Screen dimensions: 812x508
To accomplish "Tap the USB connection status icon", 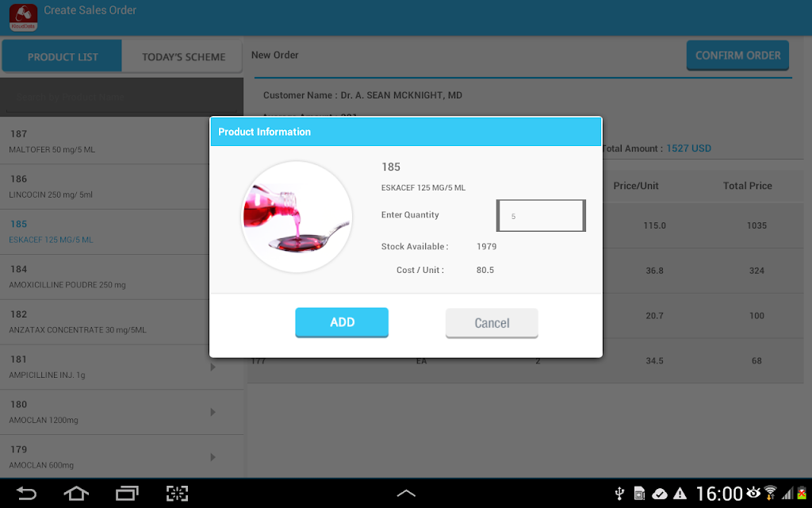I will (x=619, y=494).
